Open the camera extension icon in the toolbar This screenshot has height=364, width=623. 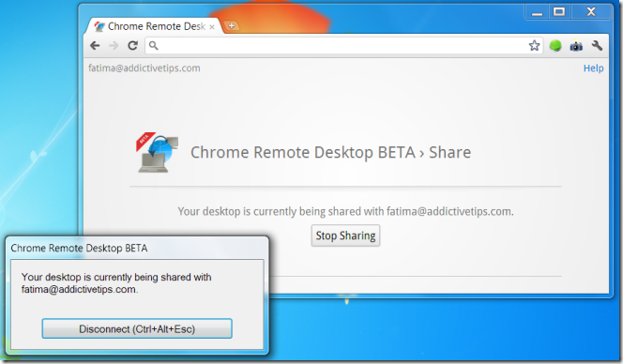[576, 46]
